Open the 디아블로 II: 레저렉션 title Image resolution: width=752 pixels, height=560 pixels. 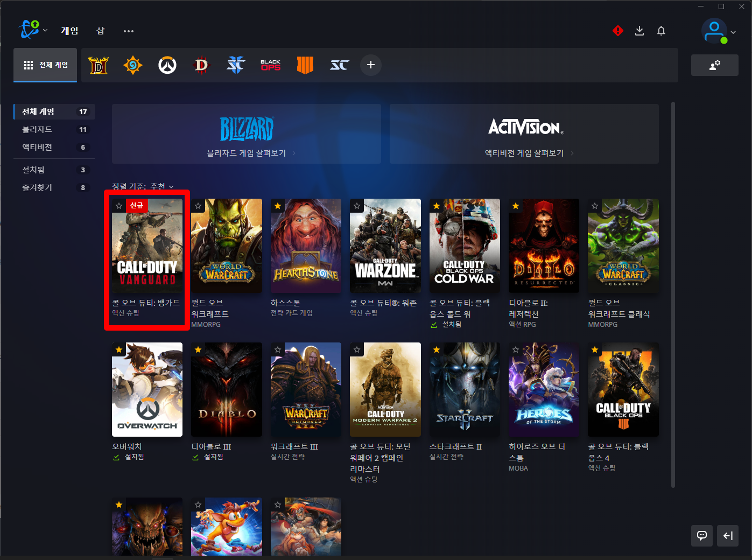(x=529, y=308)
